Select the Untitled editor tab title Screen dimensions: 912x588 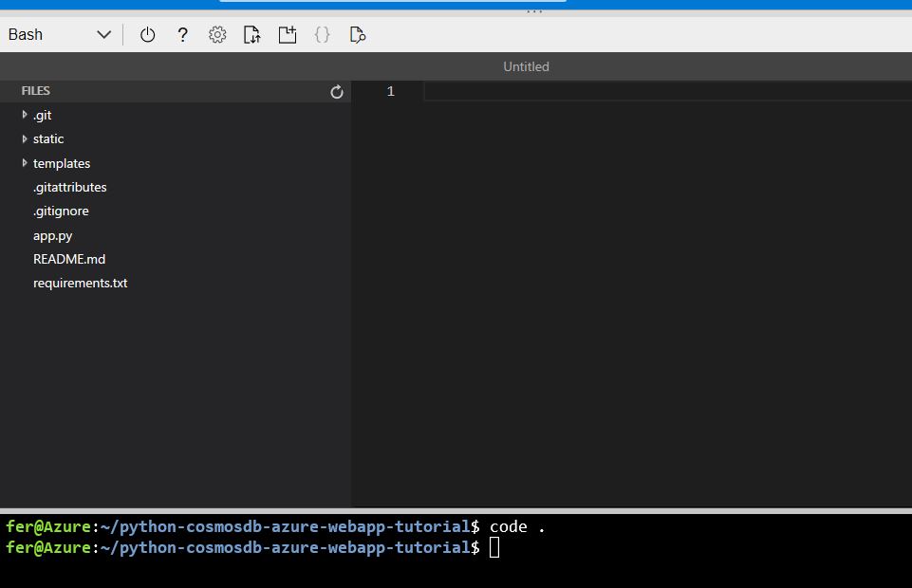pyautogui.click(x=526, y=66)
